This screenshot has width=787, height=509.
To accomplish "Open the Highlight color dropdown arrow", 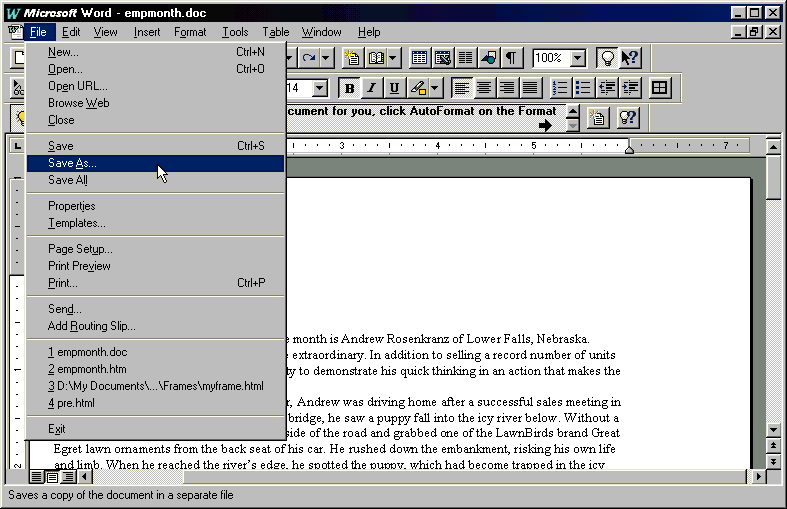I will coord(435,88).
